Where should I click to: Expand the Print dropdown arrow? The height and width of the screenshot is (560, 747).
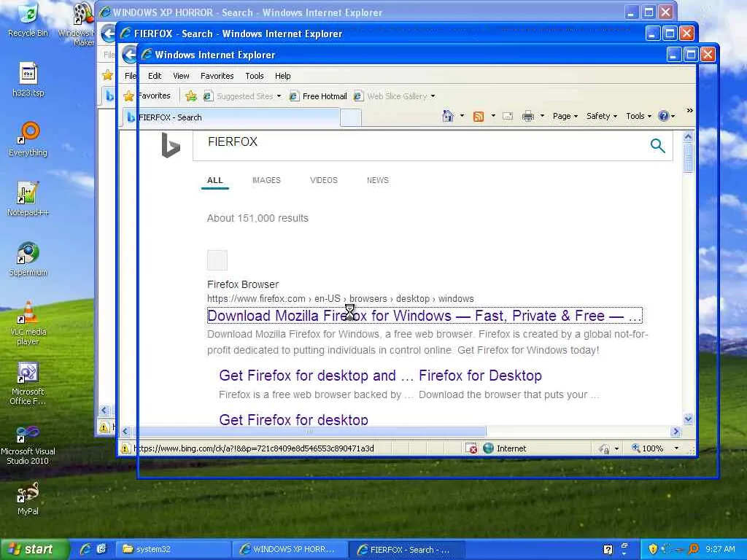(542, 116)
